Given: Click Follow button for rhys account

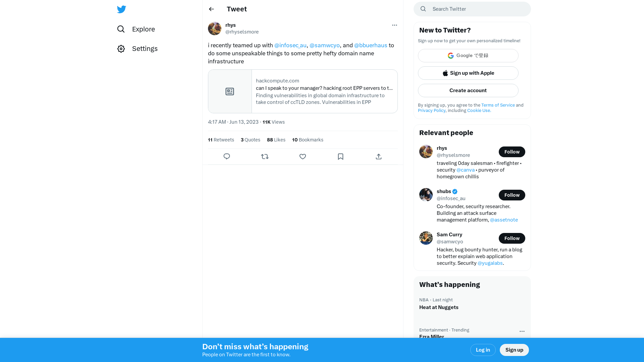Looking at the screenshot, I should point(512,152).
